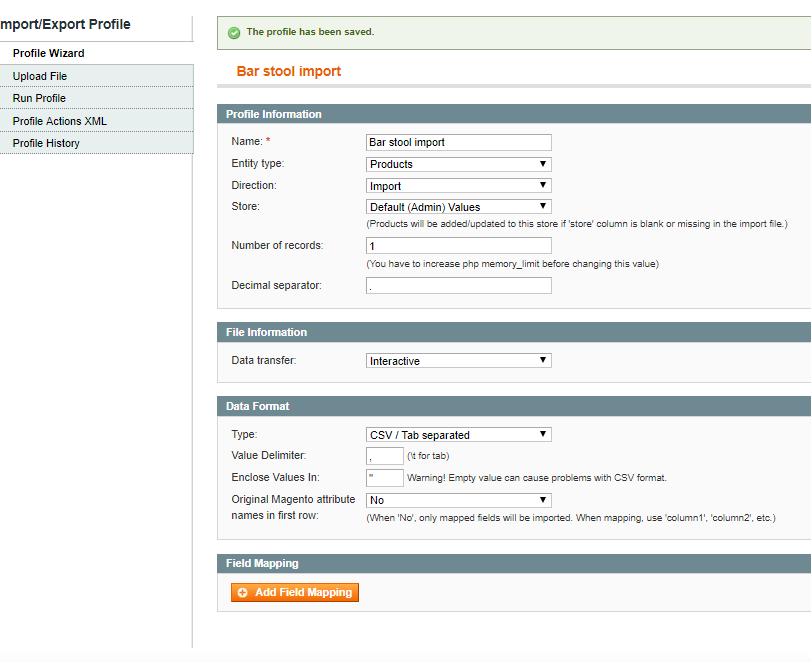Screen dimensions: 811x662
Task: Click the green success checkmark icon
Action: (234, 33)
